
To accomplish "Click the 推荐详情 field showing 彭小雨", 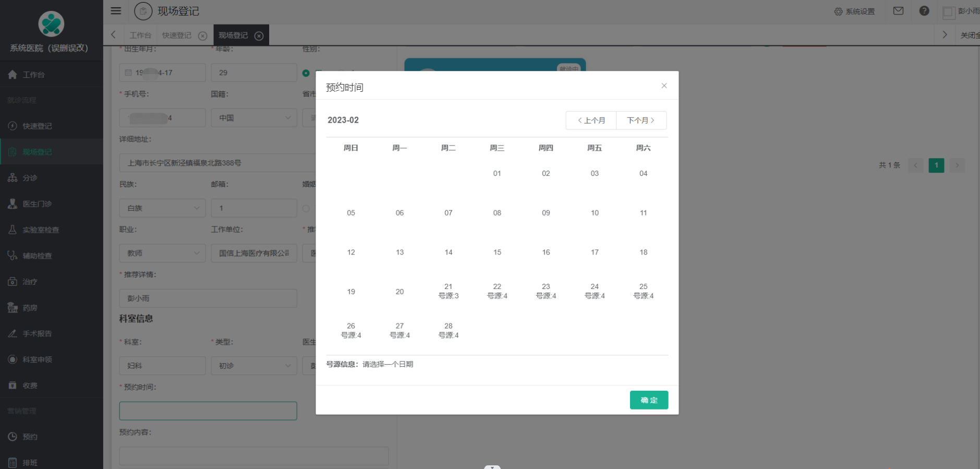I will [x=208, y=298].
